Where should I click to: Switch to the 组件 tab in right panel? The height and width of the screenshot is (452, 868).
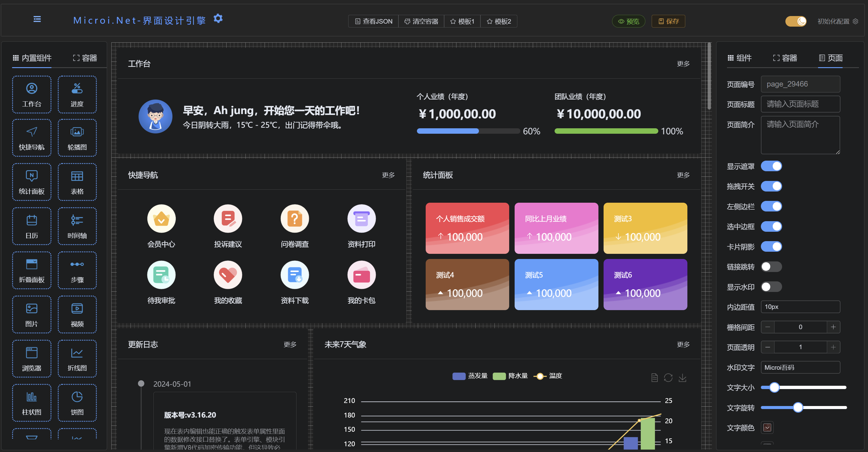(739, 58)
